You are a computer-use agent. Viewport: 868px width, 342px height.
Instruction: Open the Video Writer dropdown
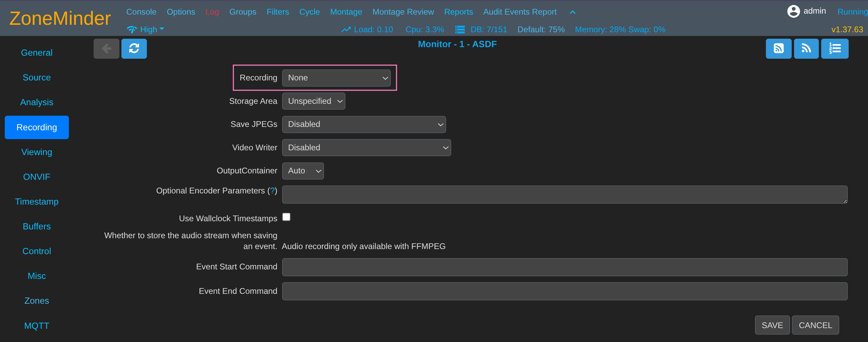(366, 148)
